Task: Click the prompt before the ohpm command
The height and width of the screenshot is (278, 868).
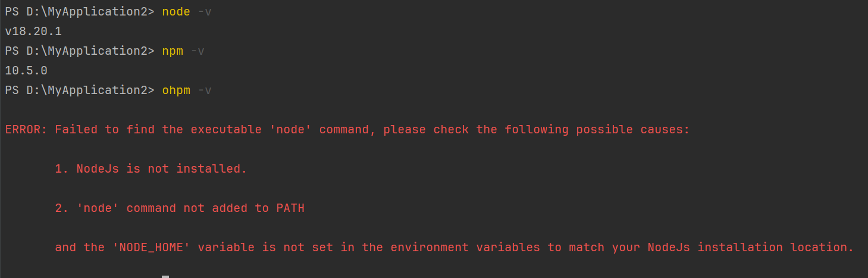Action: point(80,90)
